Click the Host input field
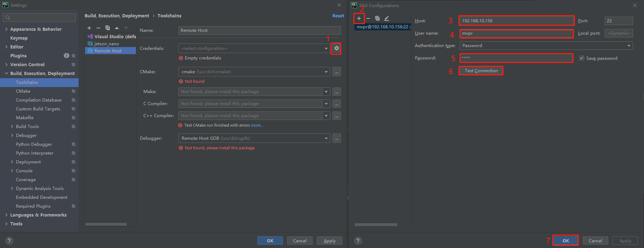Image resolution: width=644 pixels, height=248 pixels. click(x=517, y=21)
